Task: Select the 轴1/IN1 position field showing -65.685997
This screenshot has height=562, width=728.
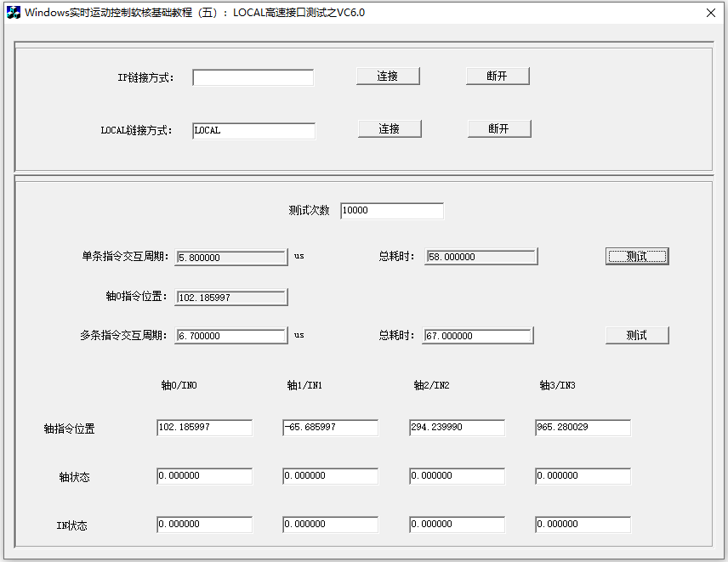Action: [330, 428]
